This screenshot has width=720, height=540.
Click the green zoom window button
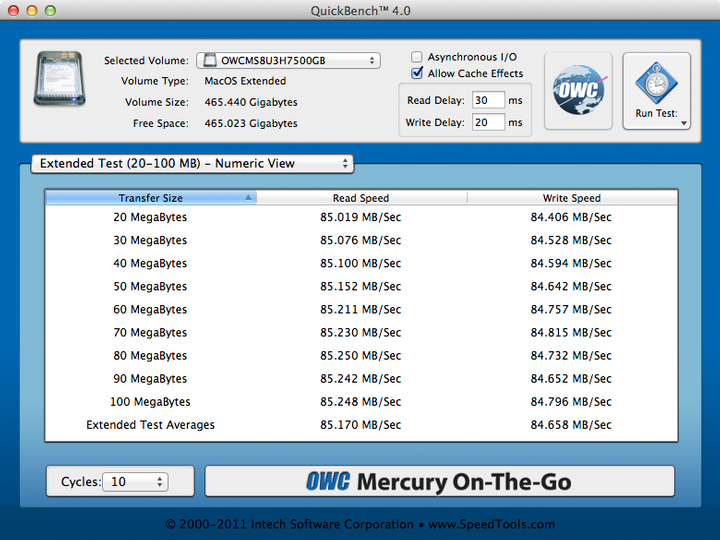50,9
